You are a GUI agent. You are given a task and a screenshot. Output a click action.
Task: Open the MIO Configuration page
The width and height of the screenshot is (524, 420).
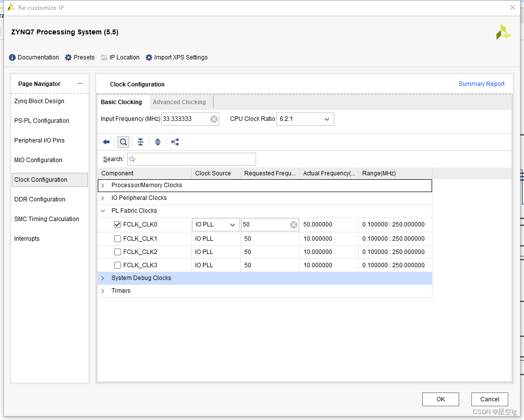(x=38, y=160)
